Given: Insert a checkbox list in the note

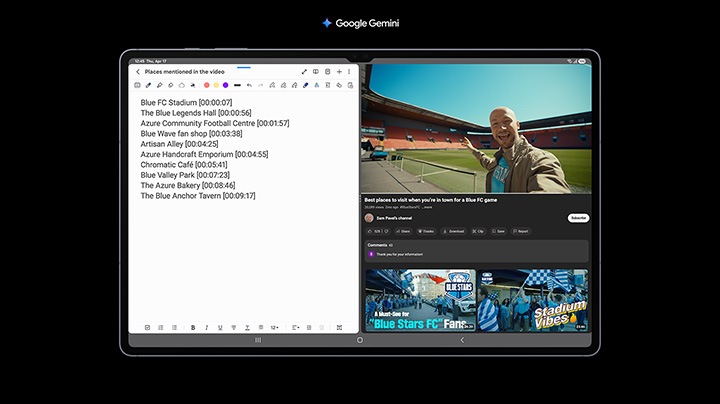Looking at the screenshot, I should pyautogui.click(x=147, y=327).
